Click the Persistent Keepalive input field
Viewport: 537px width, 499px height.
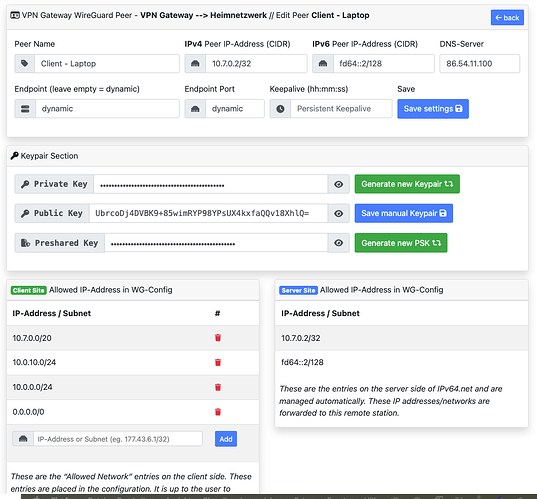(x=341, y=109)
